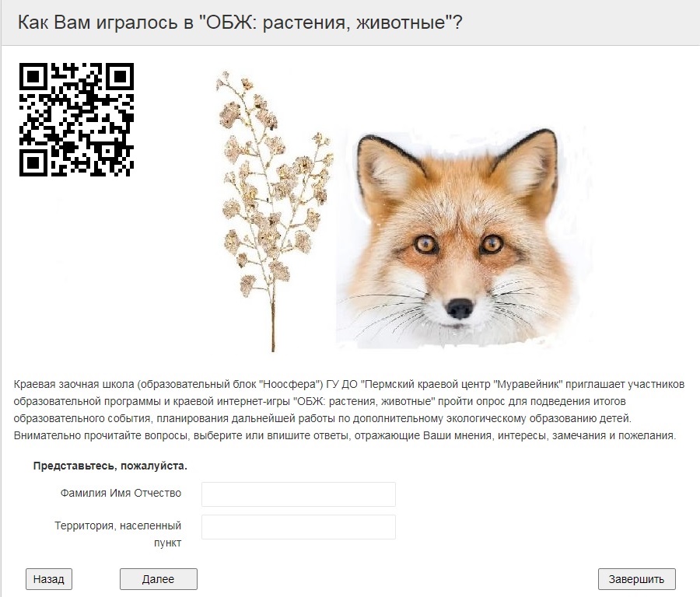Image resolution: width=700 pixels, height=597 pixels.
Task: Click the bottom-left QR code corner square
Action: [33, 162]
